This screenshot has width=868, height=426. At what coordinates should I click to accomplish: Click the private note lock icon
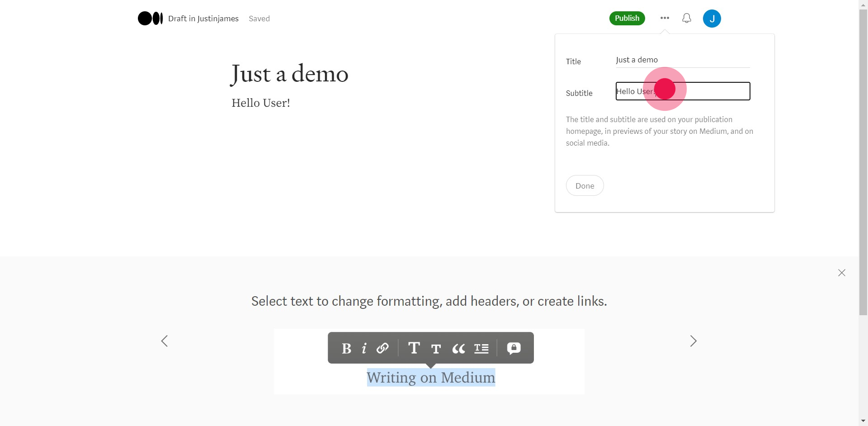point(514,348)
